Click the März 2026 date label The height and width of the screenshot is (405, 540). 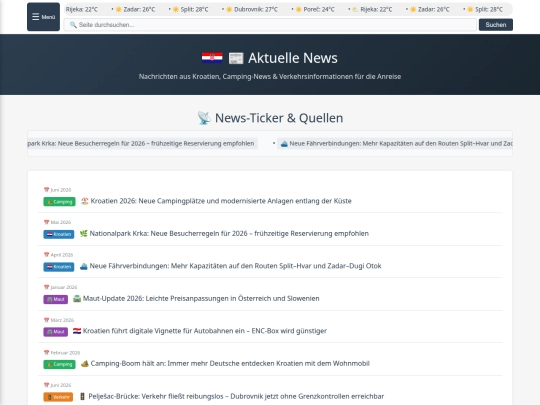[62, 320]
